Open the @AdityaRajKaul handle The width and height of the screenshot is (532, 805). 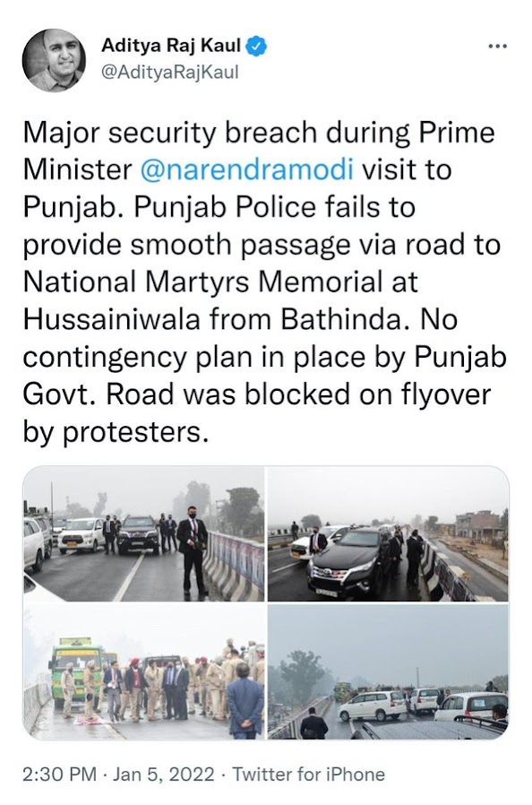pos(170,72)
